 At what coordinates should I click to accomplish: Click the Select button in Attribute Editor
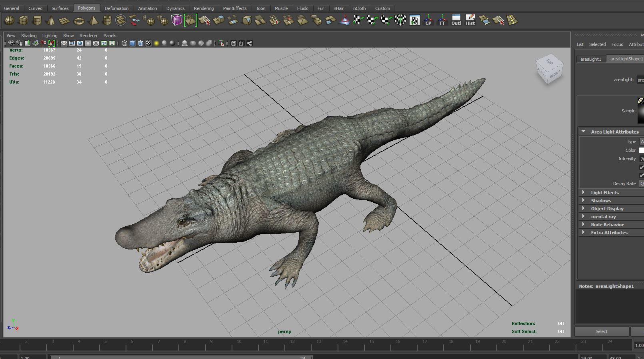(x=601, y=331)
